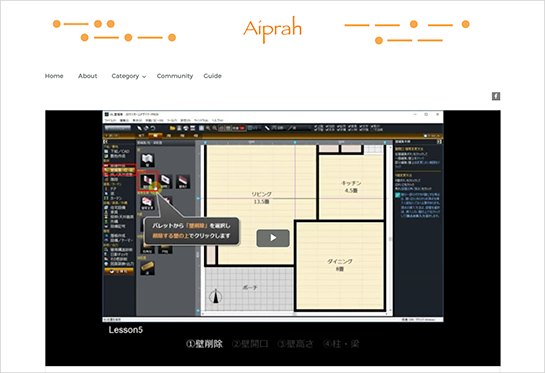The height and width of the screenshot is (373, 545).
Task: Select the red-highlighted wall delete palette icon
Action: click(148, 181)
